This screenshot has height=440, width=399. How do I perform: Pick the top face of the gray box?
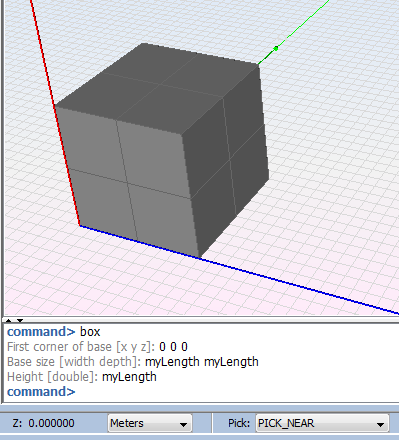(x=157, y=87)
